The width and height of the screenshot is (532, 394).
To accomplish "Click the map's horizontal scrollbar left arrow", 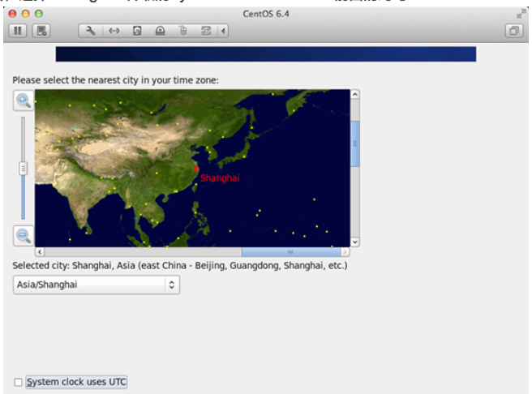I will coord(40,252).
